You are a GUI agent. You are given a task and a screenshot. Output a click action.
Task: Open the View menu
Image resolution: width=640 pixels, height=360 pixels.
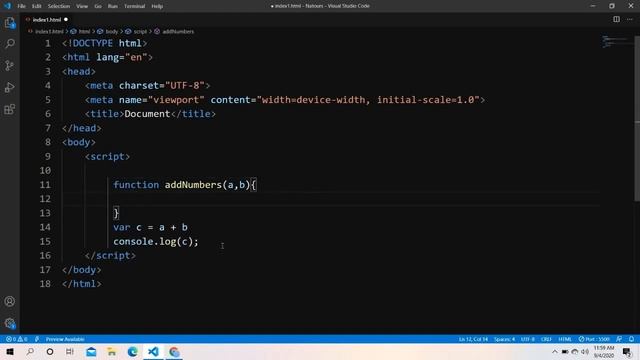(x=82, y=6)
